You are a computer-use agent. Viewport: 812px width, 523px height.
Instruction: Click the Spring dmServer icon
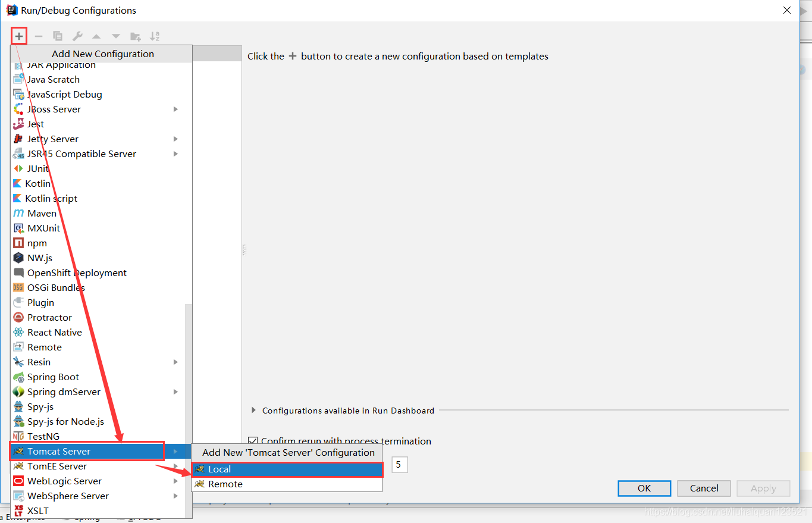(18, 392)
